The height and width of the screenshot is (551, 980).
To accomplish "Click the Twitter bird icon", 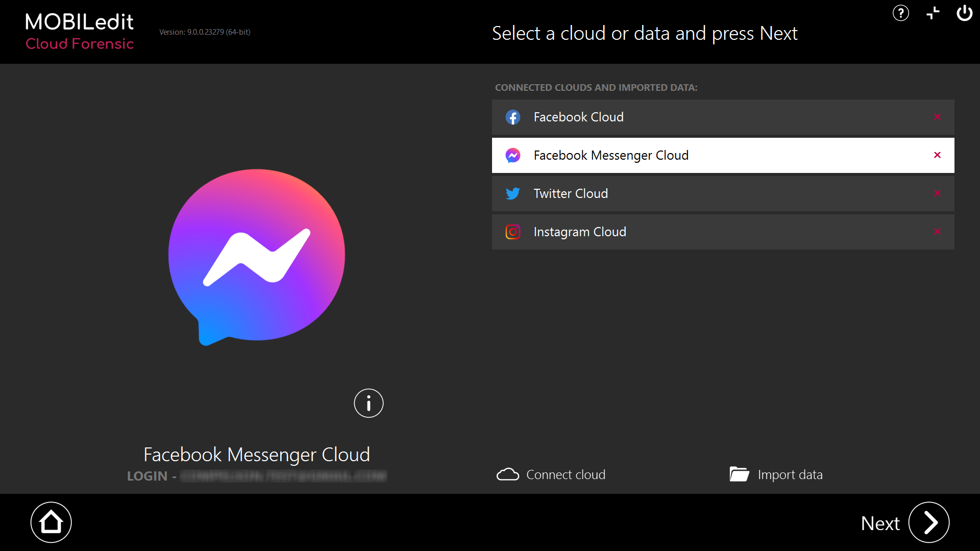I will pos(512,193).
